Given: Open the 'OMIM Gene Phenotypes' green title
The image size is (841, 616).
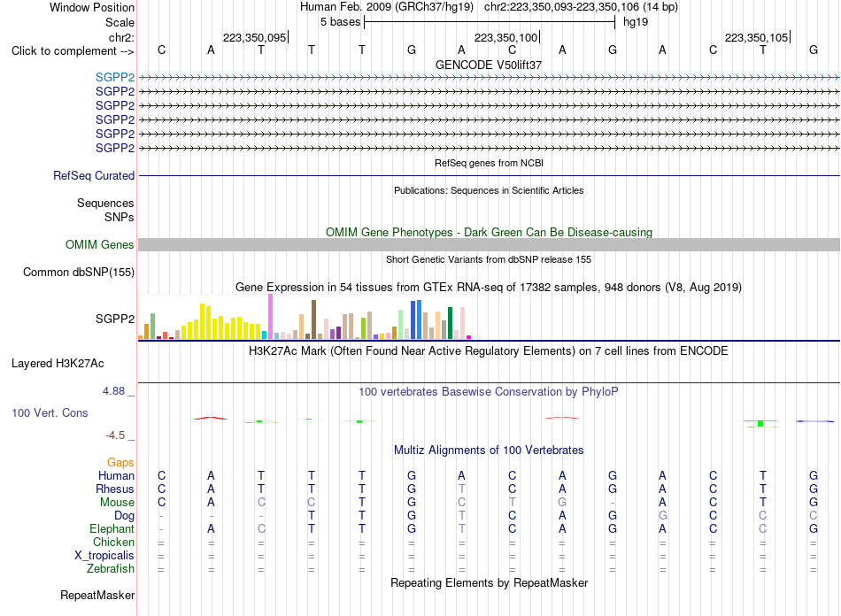Looking at the screenshot, I should tap(489, 232).
